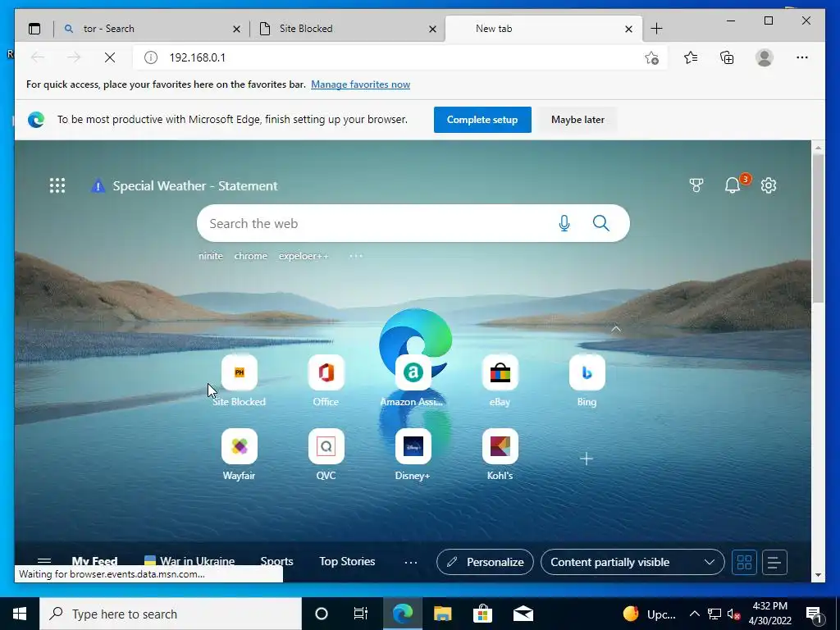Show more feed categories ellipsis
The width and height of the screenshot is (840, 630).
coord(411,562)
